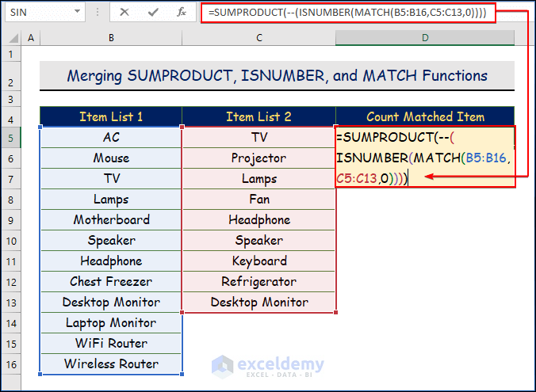The width and height of the screenshot is (536, 392).
Task: Click the Item List 1 header cell
Action: [x=111, y=116]
